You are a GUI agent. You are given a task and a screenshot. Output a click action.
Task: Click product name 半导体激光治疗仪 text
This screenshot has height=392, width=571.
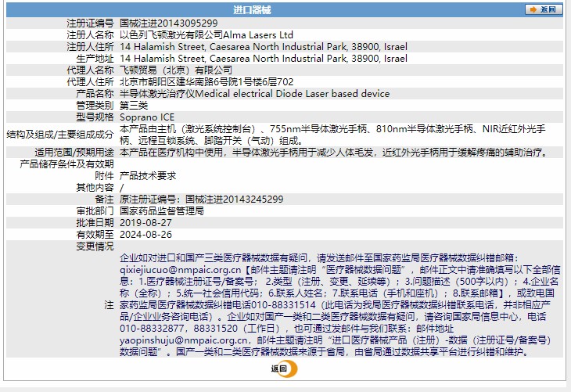click(157, 94)
